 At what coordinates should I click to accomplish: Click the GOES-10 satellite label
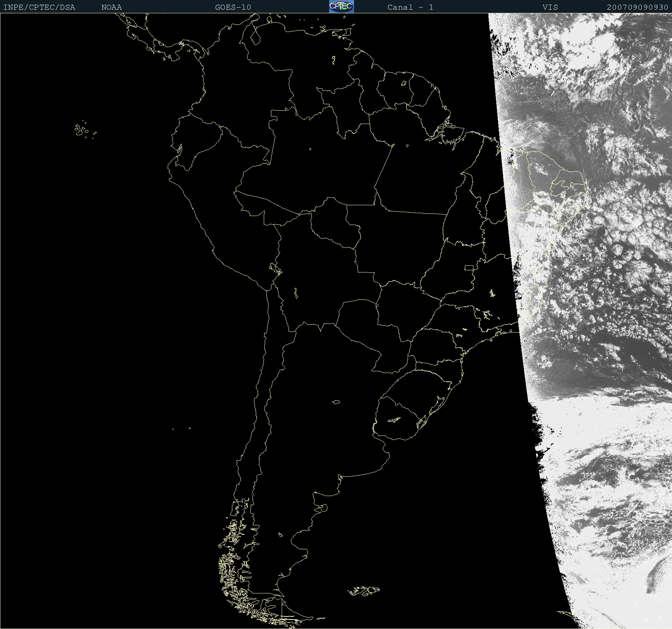coord(233,7)
